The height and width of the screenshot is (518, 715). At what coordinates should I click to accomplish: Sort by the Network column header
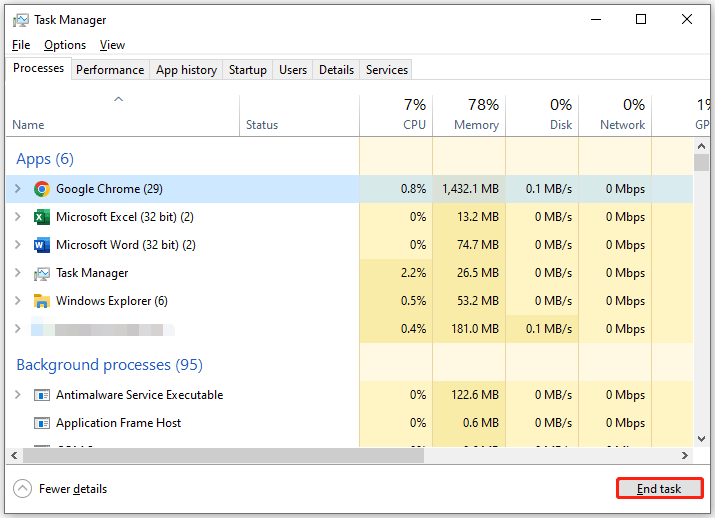click(x=615, y=116)
